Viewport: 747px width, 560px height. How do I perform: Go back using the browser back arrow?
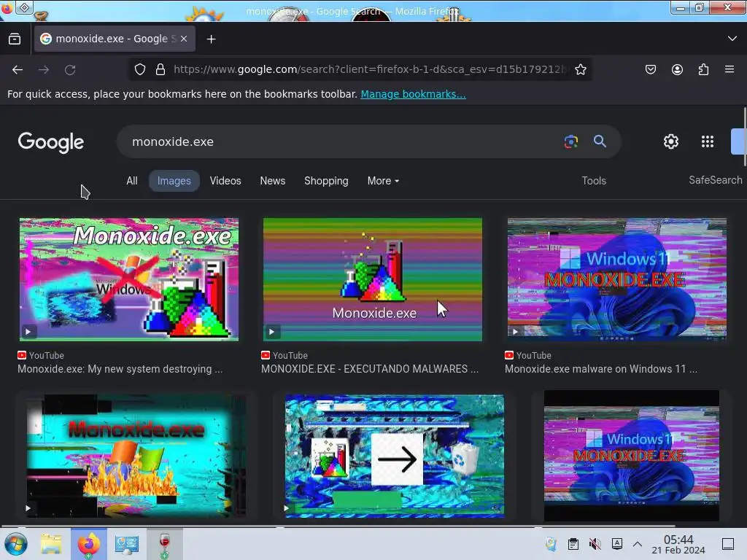[x=18, y=69]
